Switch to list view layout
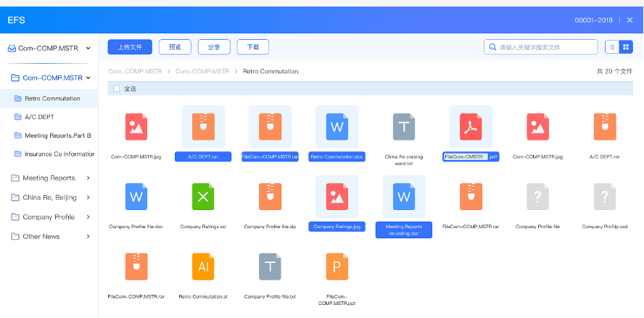The width and height of the screenshot is (644, 318). point(612,47)
